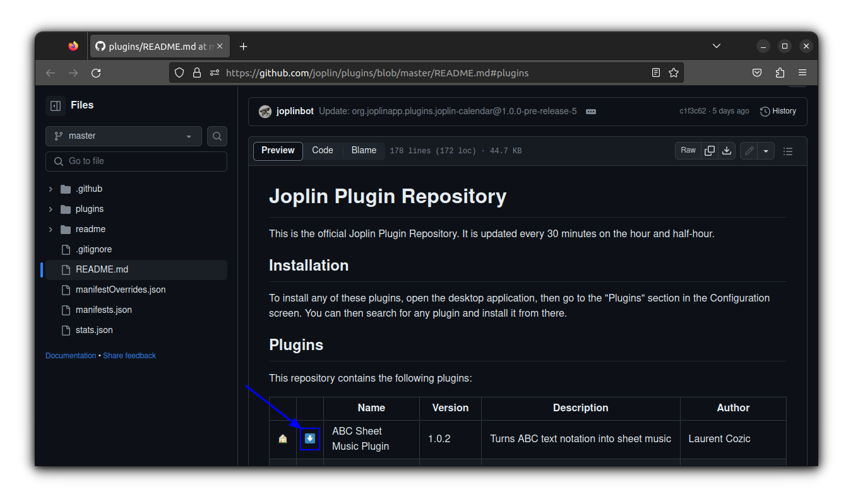
Task: Open the commit message link
Action: (448, 111)
